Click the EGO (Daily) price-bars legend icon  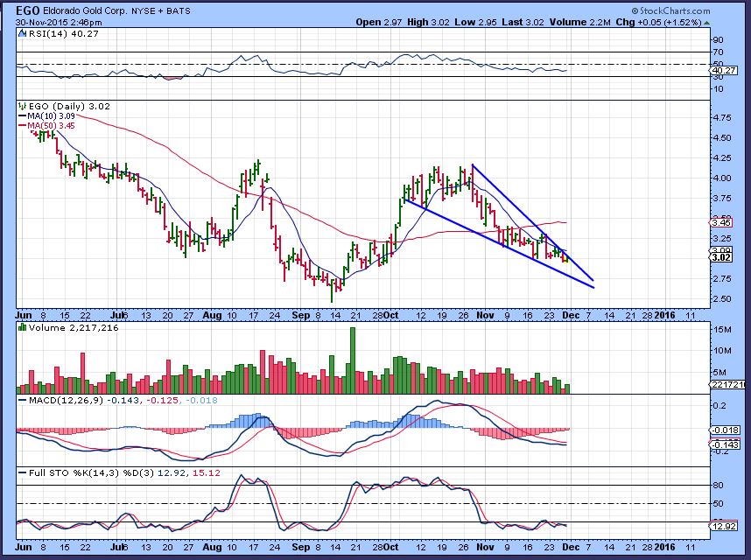(x=22, y=106)
